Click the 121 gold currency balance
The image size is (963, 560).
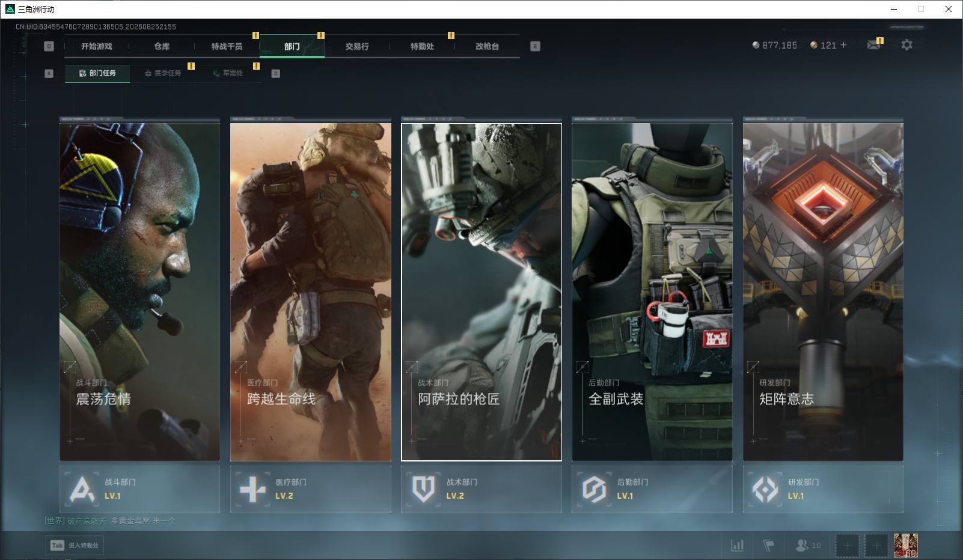pos(824,45)
